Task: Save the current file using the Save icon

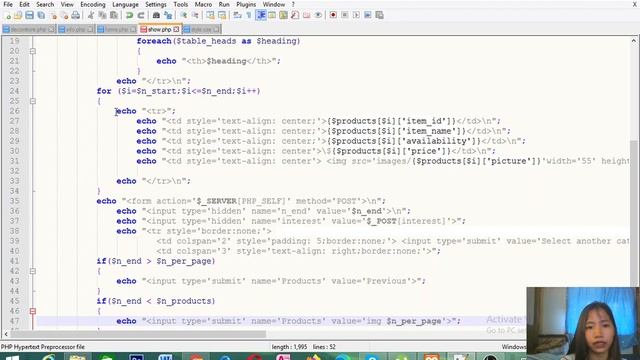Action: 29,16
